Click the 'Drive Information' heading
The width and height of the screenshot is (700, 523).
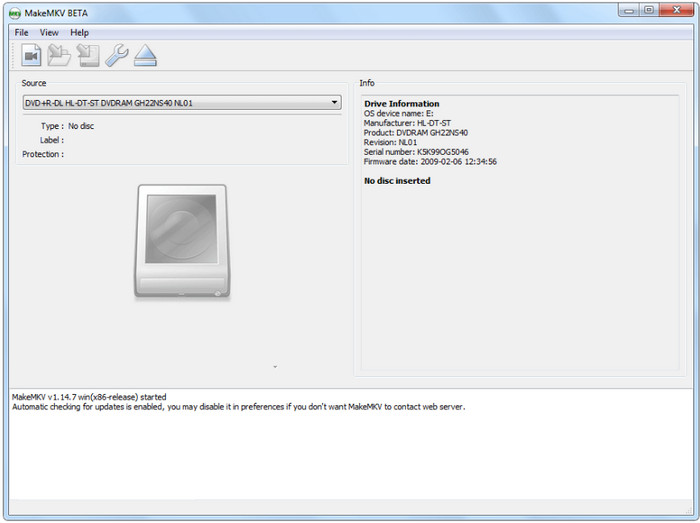pos(401,104)
